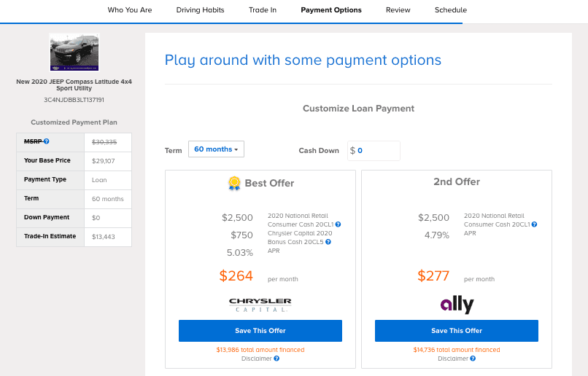Click the Chrysler Capital logo
This screenshot has width=588, height=376.
pos(260,305)
